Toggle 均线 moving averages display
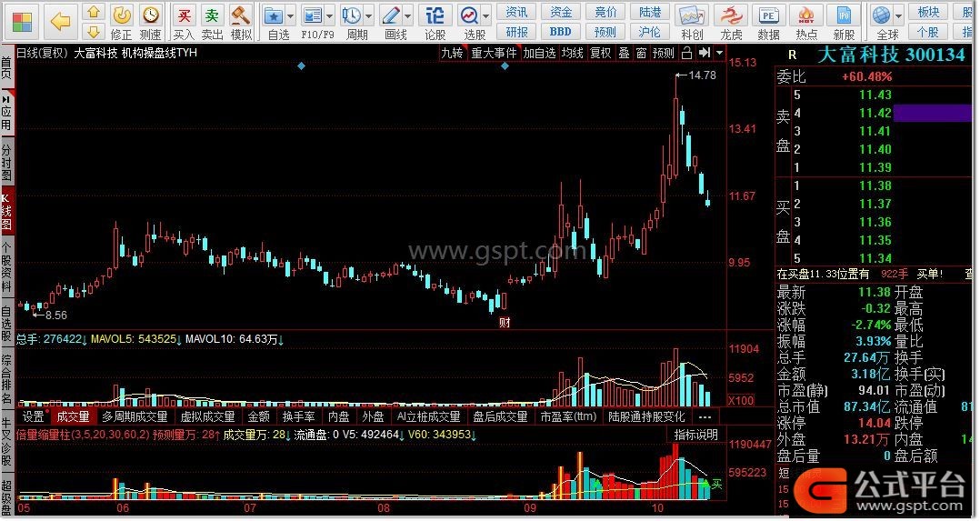Screen dimensions: 980x521 [x=572, y=53]
